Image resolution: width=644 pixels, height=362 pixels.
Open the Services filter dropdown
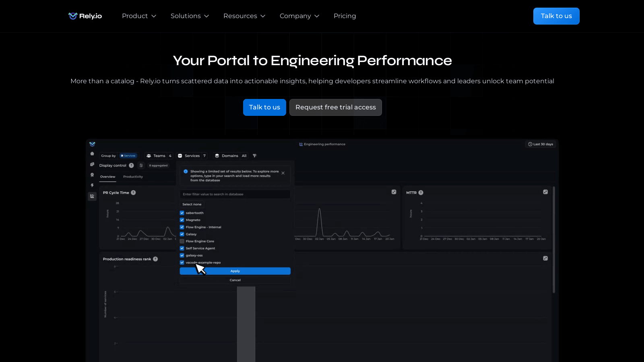tap(192, 156)
